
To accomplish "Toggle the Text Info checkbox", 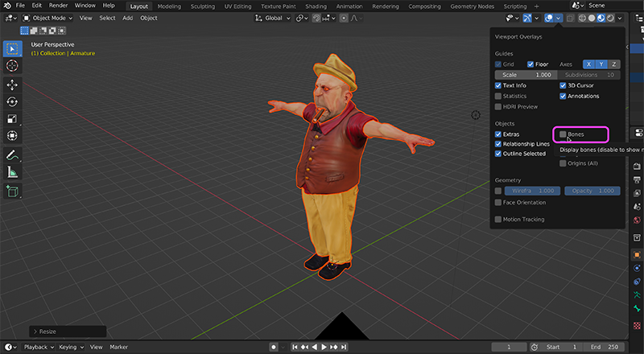I will (497, 85).
